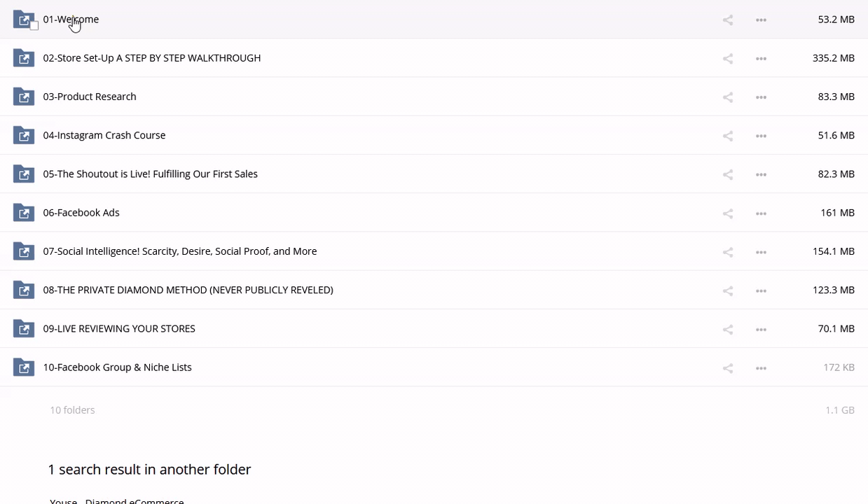This screenshot has width=868, height=504.
Task: Share the 03-Product Research folder
Action: click(727, 97)
